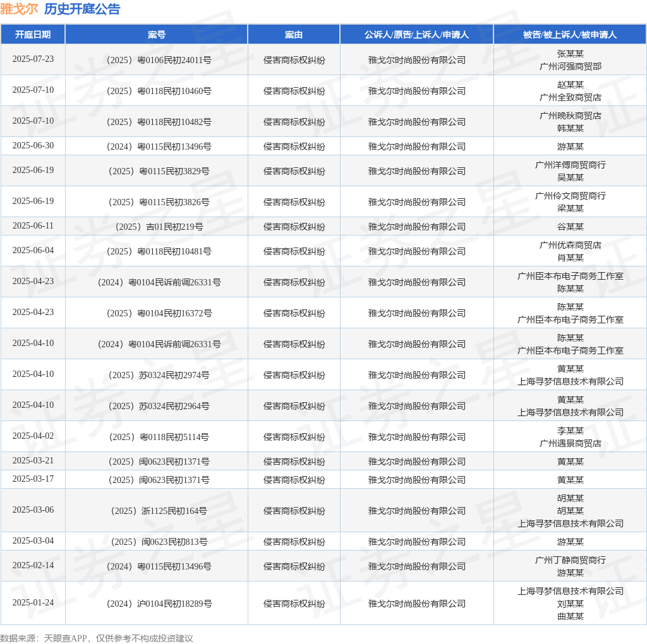Click defendant 广州洋傅商贸商行
This screenshot has height=644, width=647.
pyautogui.click(x=571, y=165)
